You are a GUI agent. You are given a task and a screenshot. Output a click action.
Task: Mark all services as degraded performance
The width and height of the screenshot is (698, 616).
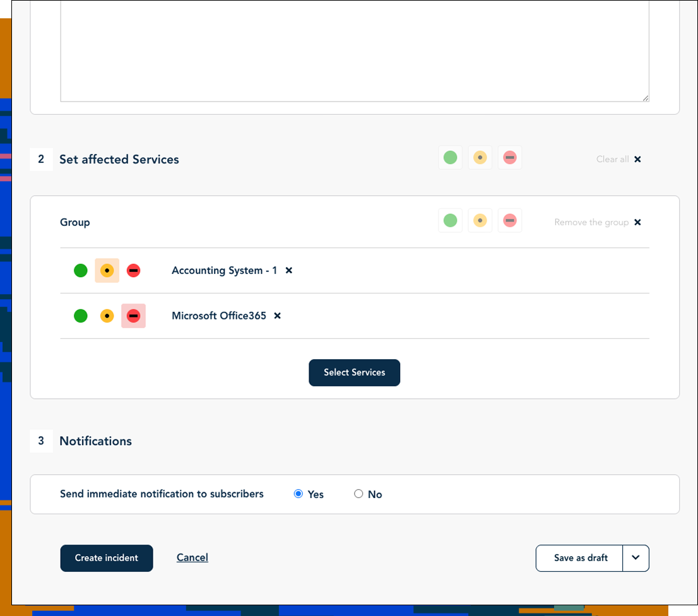[x=480, y=157]
